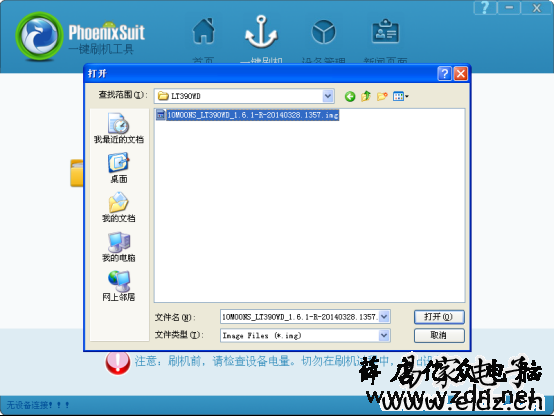Expand the Image Files type dropdown
Image resolution: width=554 pixels, height=416 pixels.
coord(384,335)
